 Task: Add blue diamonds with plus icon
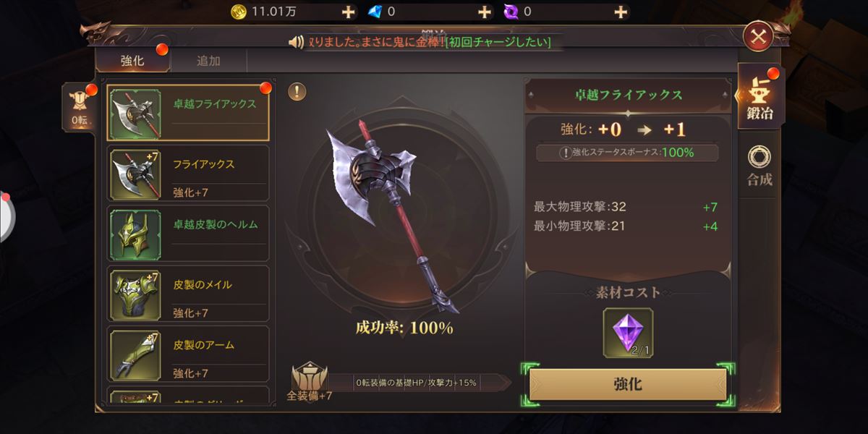[x=485, y=12]
